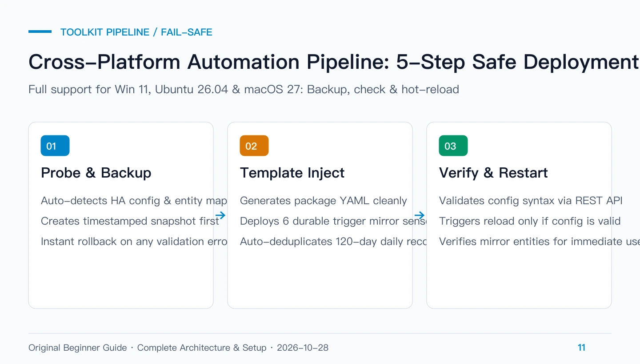Image resolution: width=640 pixels, height=364 pixels.
Task: Click the blue 01 step badge
Action: 55,146
